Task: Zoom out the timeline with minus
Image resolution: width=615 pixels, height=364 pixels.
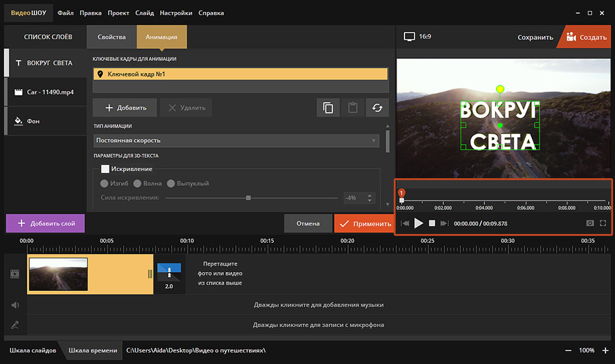Action: pos(568,350)
